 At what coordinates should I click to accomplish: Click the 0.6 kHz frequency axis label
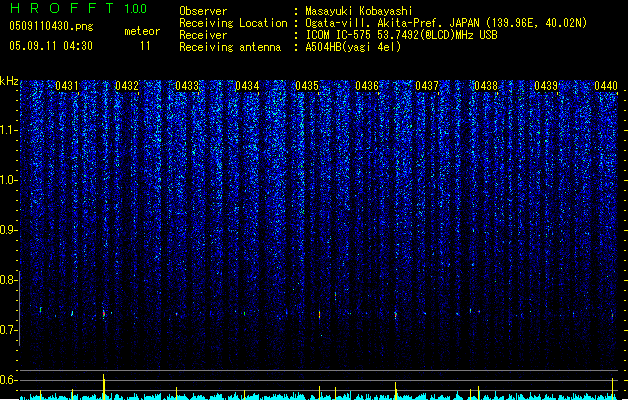[x=8, y=380]
